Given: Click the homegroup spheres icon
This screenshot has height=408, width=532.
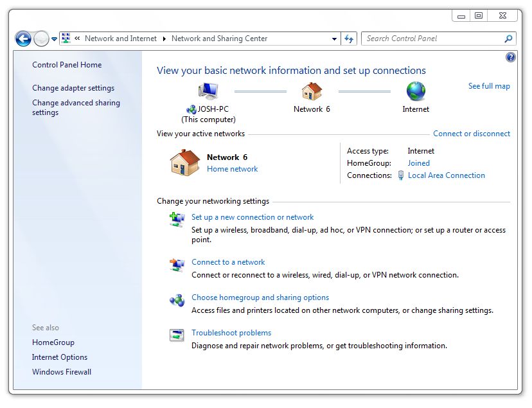Looking at the screenshot, I should [177, 300].
